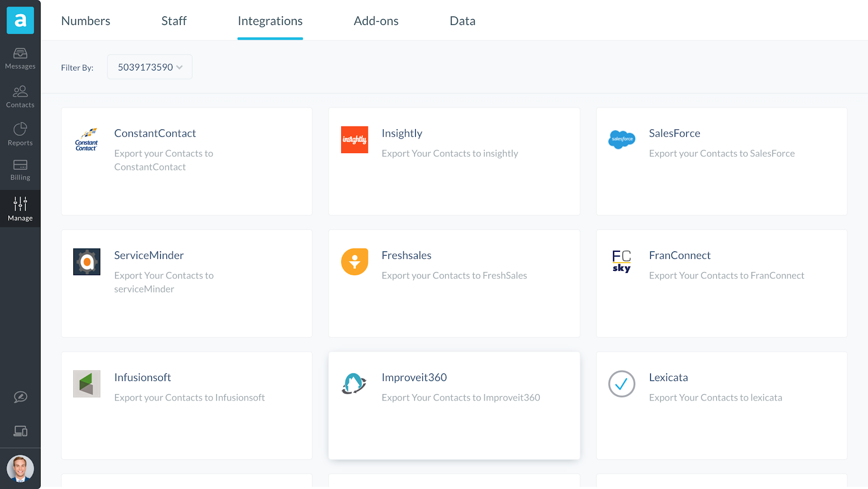Open the Insightly integration title
This screenshot has width=868, height=489.
pos(402,134)
